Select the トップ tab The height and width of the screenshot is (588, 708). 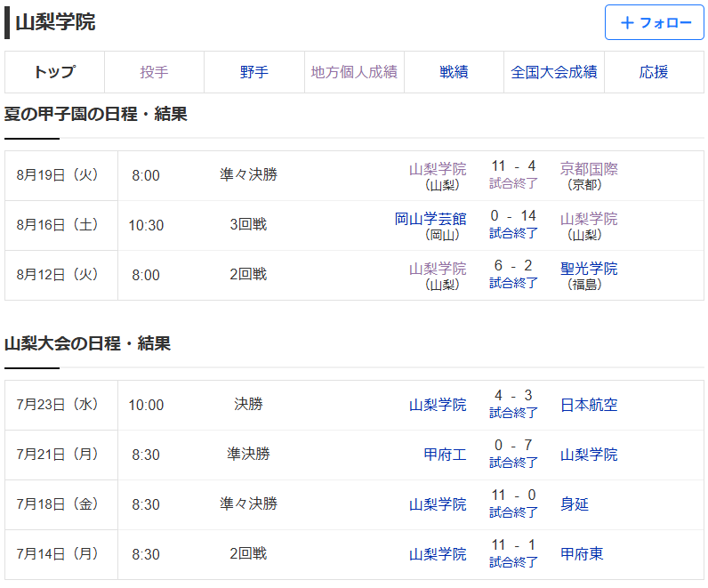[54, 72]
